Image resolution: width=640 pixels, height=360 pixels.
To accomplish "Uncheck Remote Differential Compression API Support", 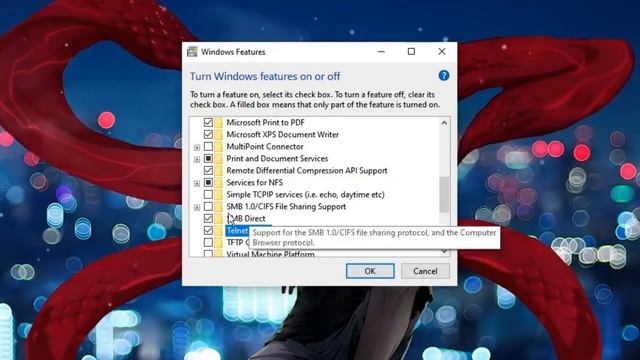I will click(208, 170).
